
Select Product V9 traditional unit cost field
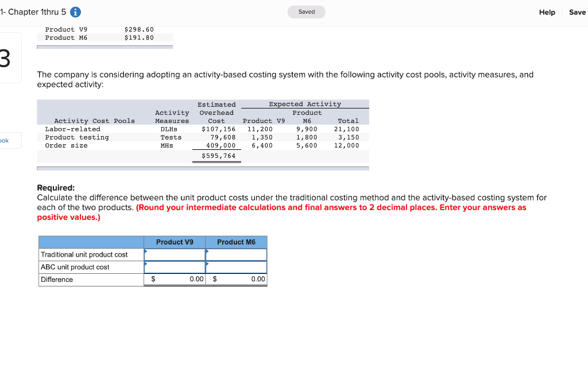175,255
